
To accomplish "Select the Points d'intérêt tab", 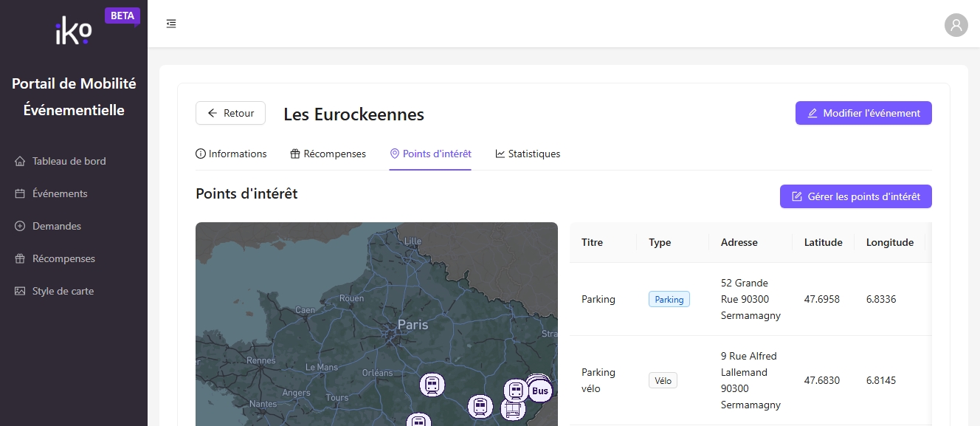I will (430, 154).
